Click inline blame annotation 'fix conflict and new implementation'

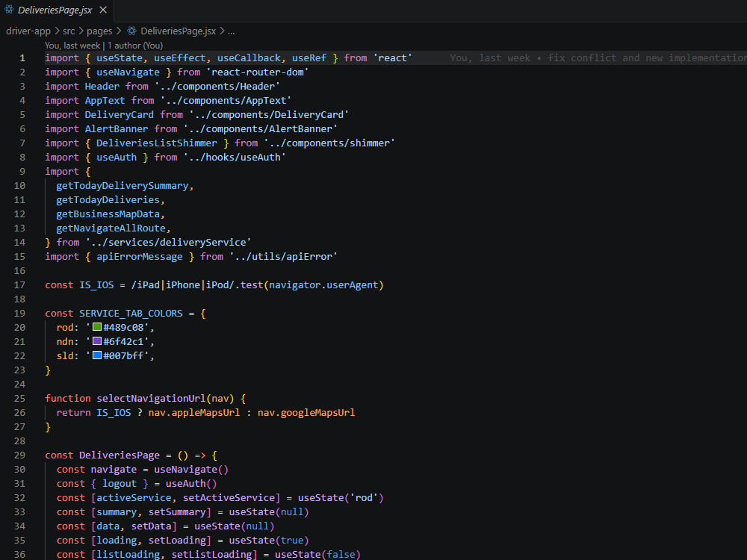pyautogui.click(x=647, y=58)
